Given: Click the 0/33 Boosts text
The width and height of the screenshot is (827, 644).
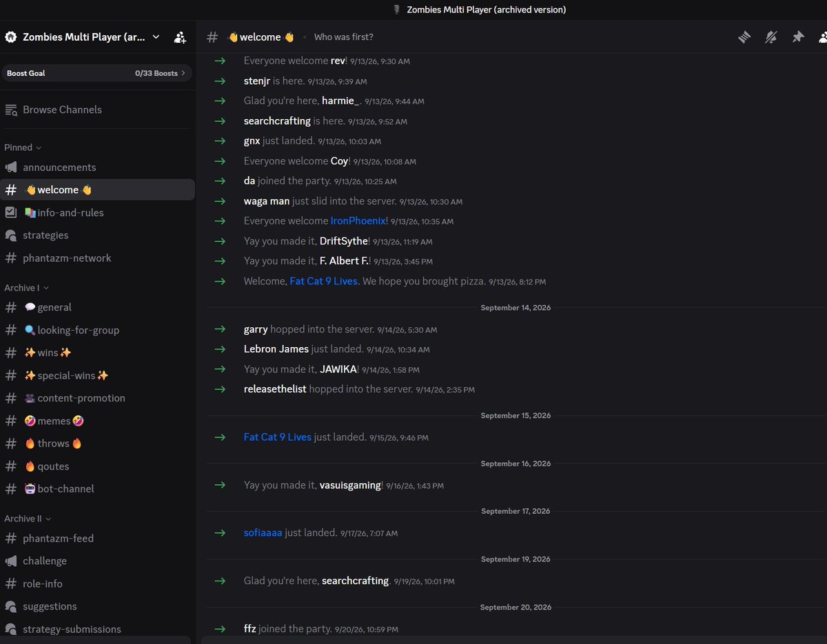Looking at the screenshot, I should pos(156,73).
